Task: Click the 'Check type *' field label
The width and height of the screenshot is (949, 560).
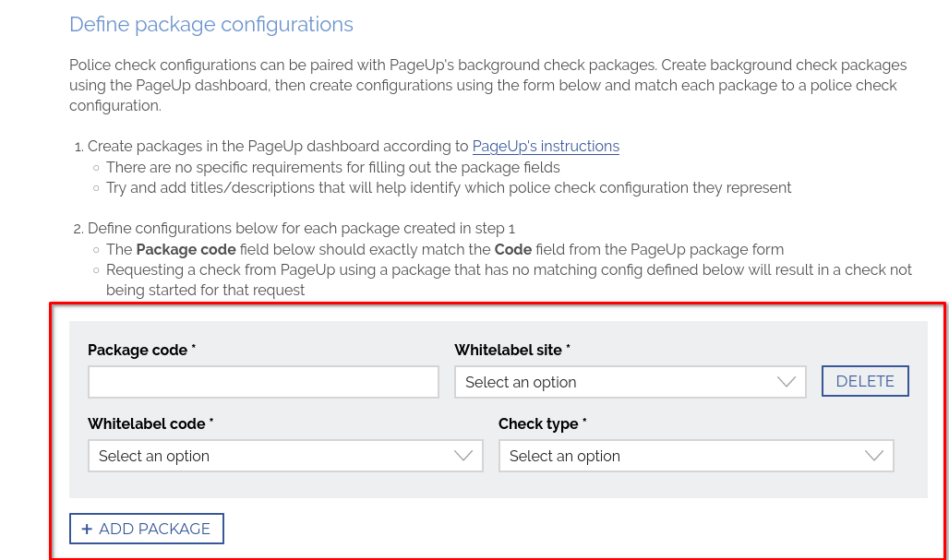Action: [543, 423]
